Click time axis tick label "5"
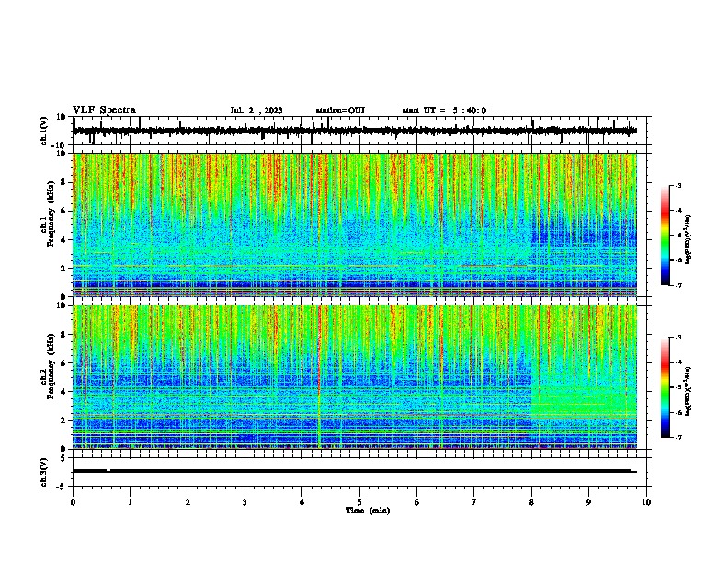Viewport: 728px width, 563px height. (359, 502)
